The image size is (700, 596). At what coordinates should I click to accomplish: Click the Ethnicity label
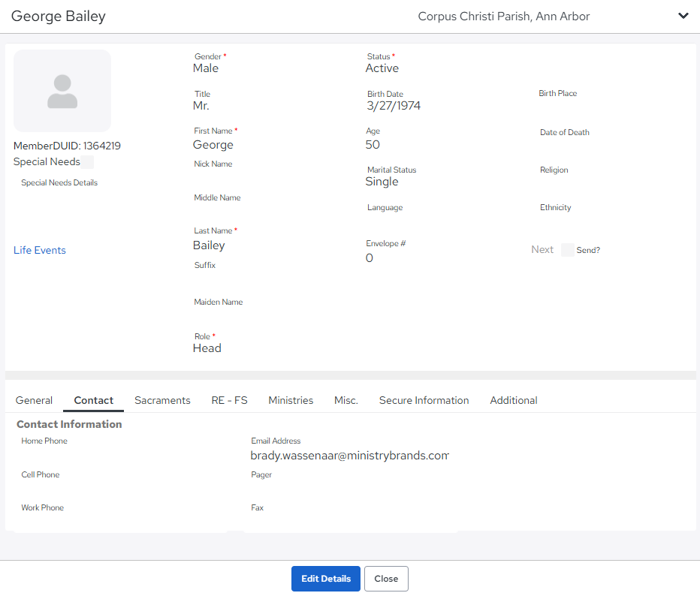pyautogui.click(x=555, y=207)
